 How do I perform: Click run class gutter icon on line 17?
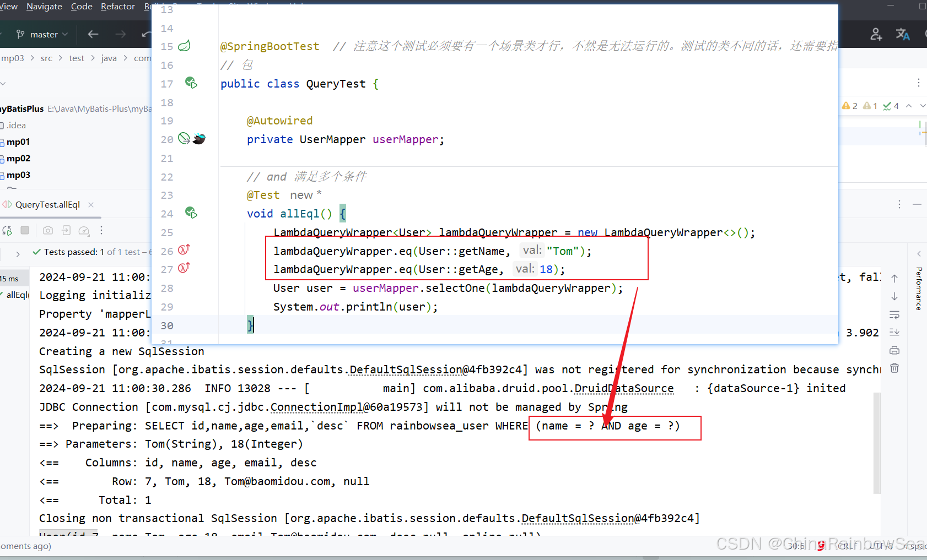click(191, 83)
